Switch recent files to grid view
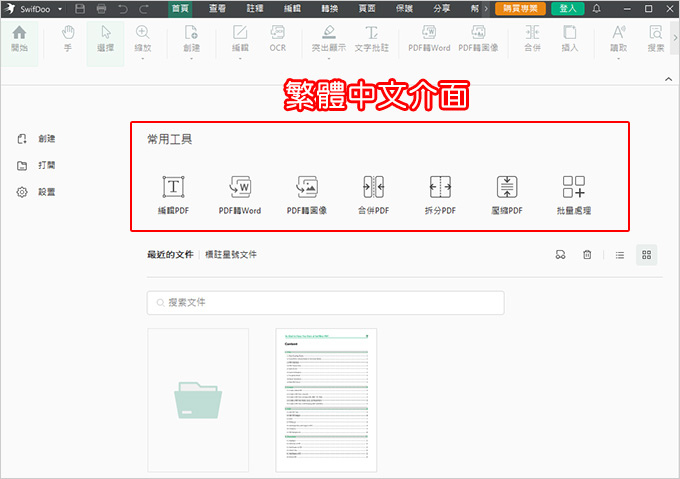This screenshot has height=479, width=680. [647, 255]
